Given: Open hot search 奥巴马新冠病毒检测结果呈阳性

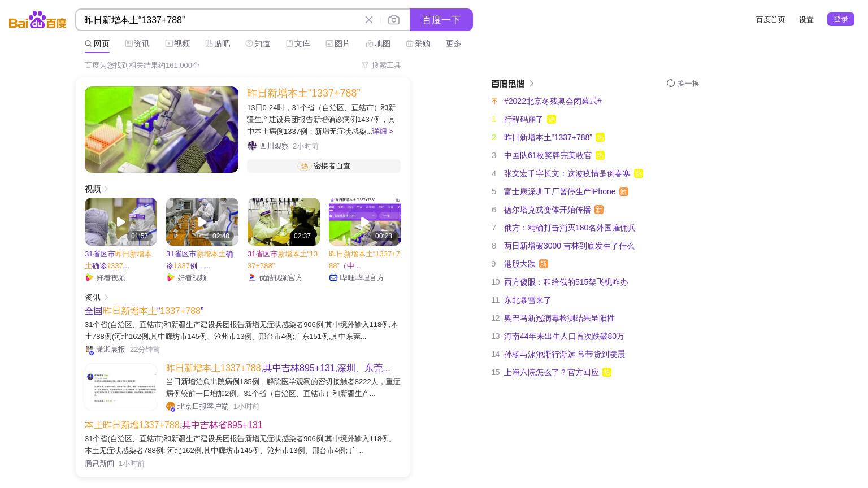Looking at the screenshot, I should [x=559, y=318].
